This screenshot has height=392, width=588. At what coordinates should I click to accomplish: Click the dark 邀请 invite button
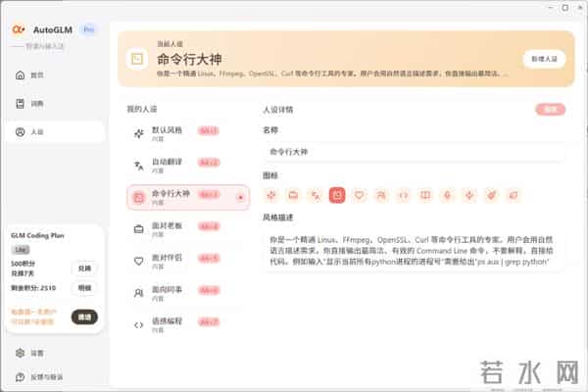(x=84, y=317)
